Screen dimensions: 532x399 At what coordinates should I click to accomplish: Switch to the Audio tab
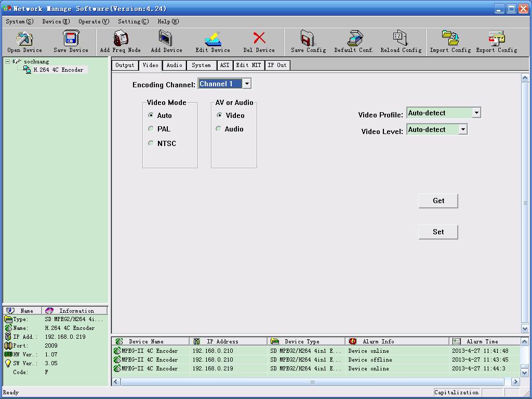[175, 65]
